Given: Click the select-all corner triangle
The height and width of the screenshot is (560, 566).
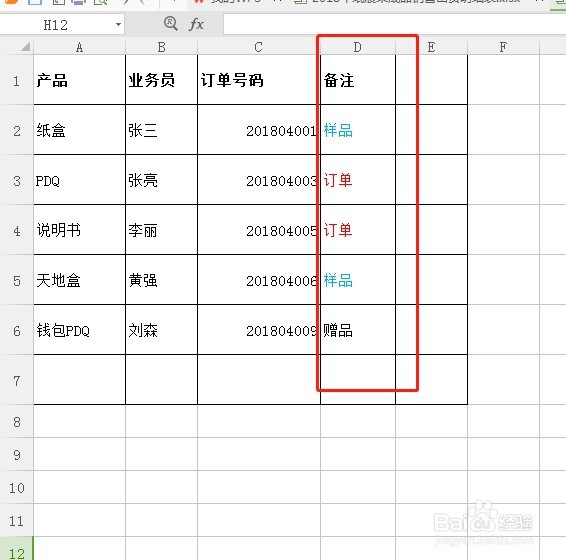Looking at the screenshot, I should [25, 47].
